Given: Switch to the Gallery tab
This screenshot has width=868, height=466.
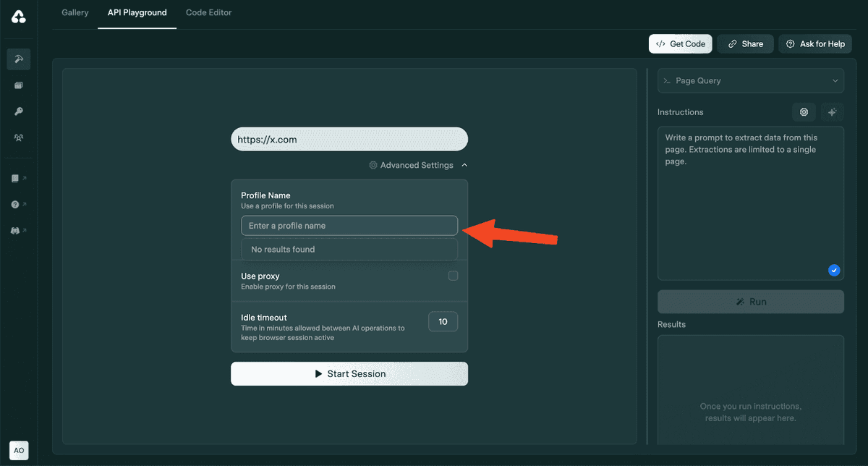Looking at the screenshot, I should [75, 12].
